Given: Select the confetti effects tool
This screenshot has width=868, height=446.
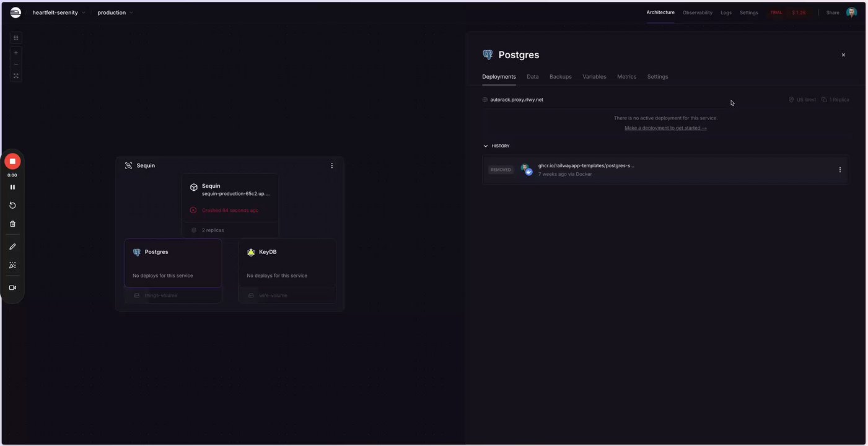Looking at the screenshot, I should [12, 265].
